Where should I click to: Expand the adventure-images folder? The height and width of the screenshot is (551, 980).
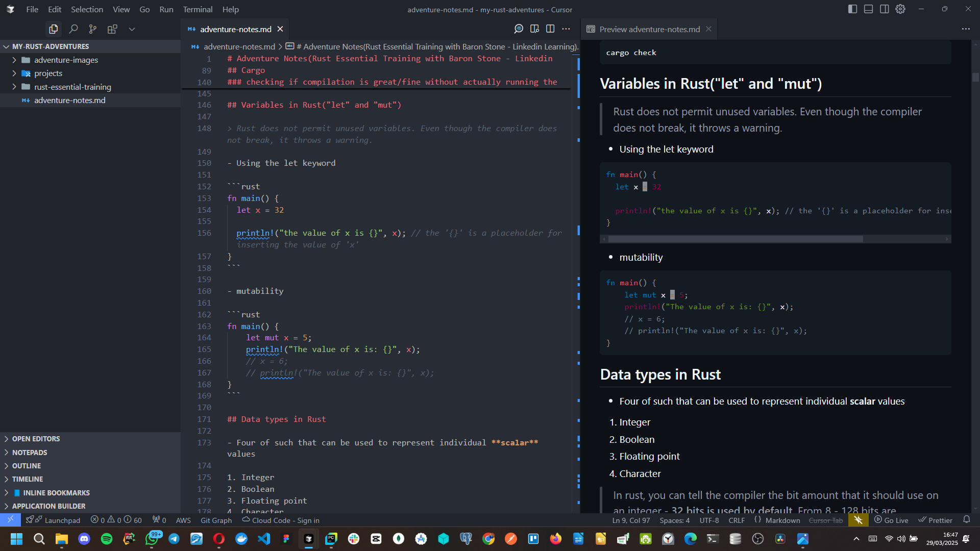point(66,60)
